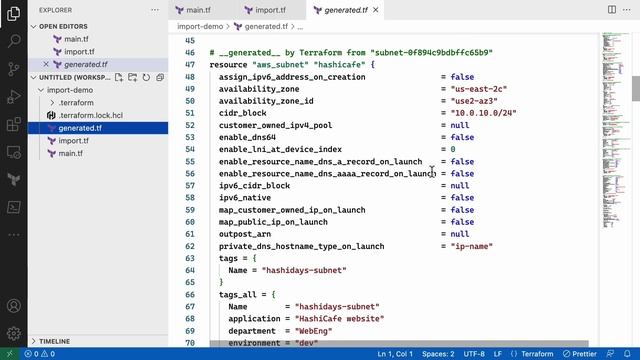Open notifications bell in status bar

pyautogui.click(x=627, y=354)
